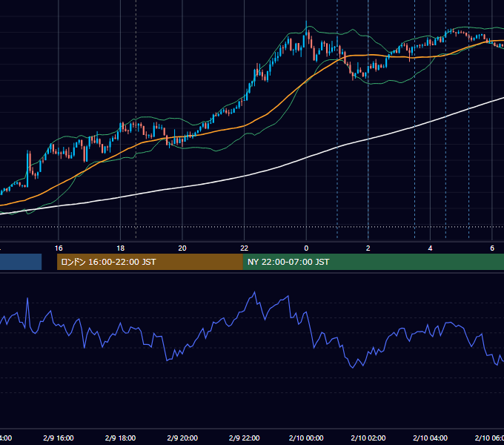The height and width of the screenshot is (445, 504).
Task: Click the '2/9 22:00' date label on lower axis
Action: pyautogui.click(x=245, y=438)
